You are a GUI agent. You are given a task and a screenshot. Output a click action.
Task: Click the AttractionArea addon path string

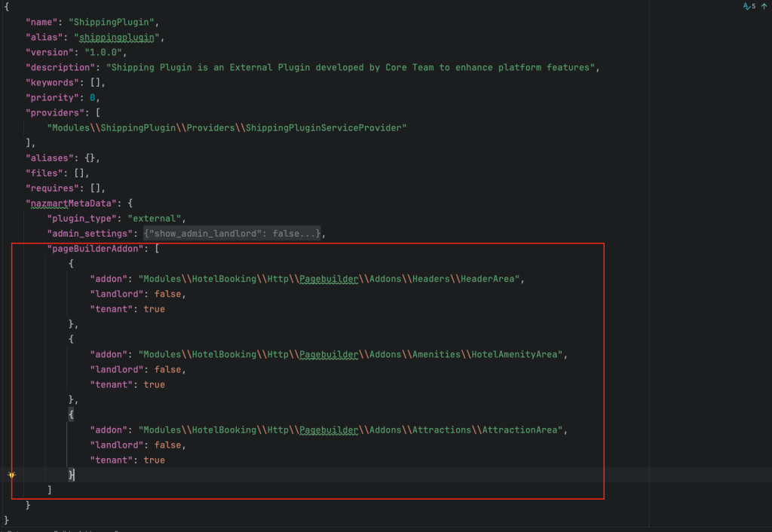351,430
